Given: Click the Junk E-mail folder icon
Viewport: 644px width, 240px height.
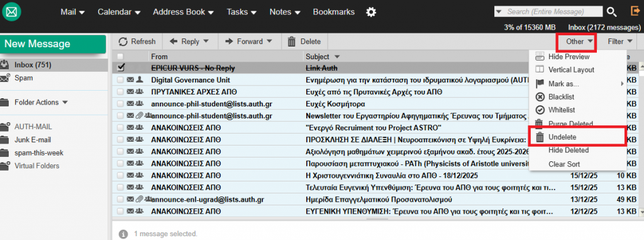Looking at the screenshot, I should [x=4, y=140].
